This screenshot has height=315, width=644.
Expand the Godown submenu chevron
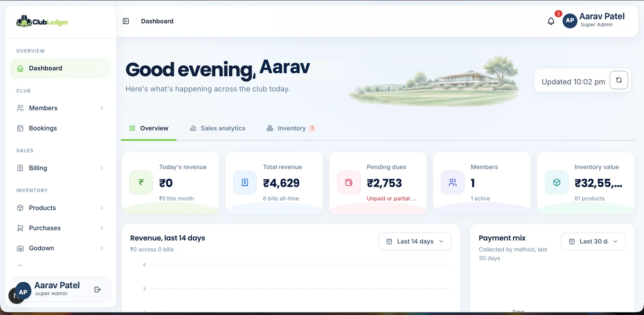(x=102, y=248)
